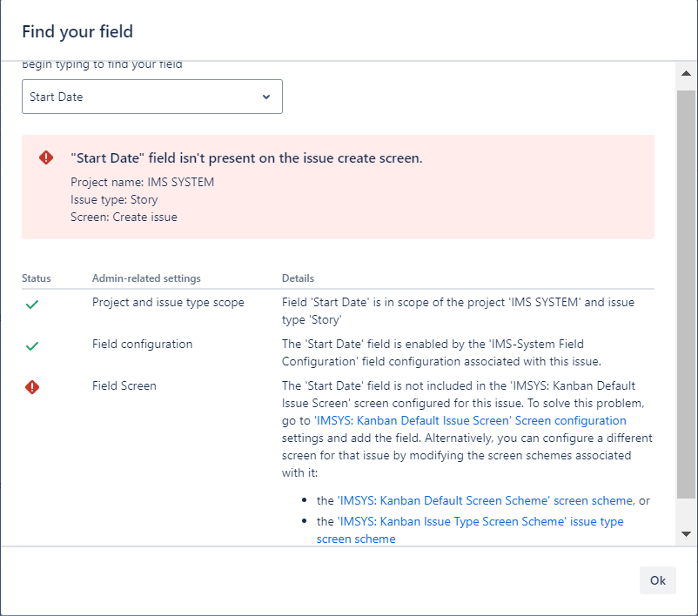
Task: Click the Details column header
Action: [298, 278]
